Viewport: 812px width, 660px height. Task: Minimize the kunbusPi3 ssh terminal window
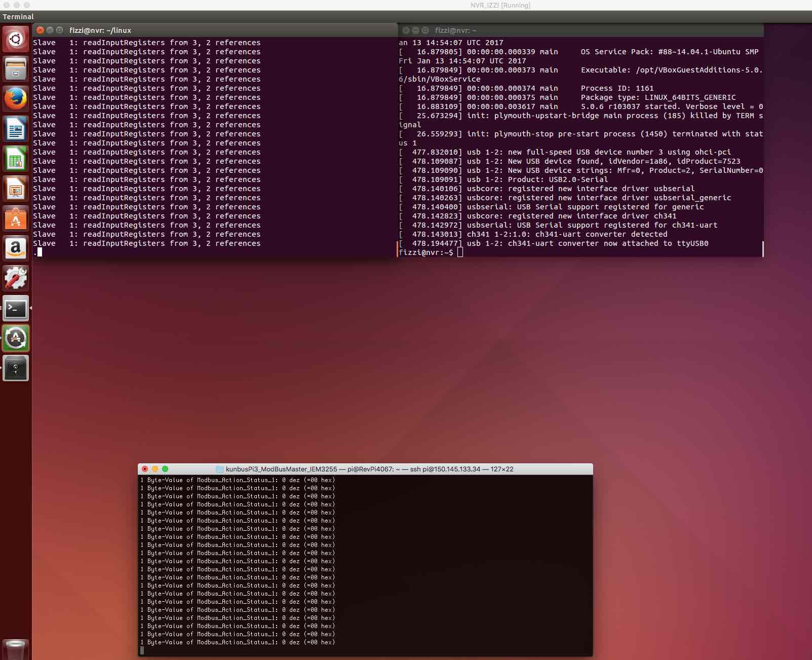(x=155, y=469)
